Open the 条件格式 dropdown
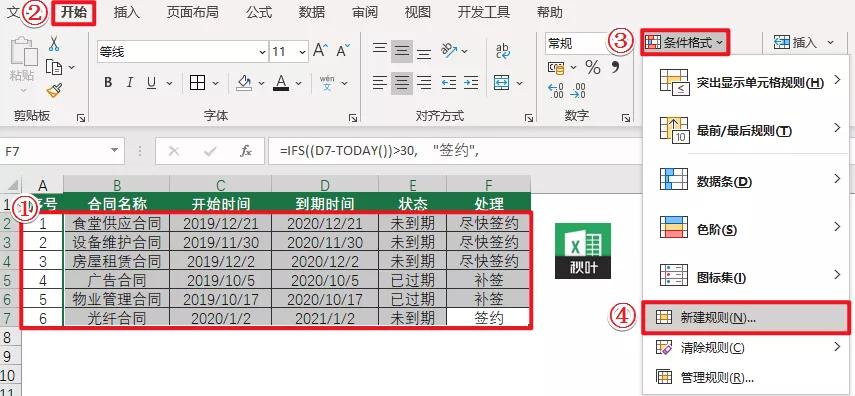 (685, 42)
